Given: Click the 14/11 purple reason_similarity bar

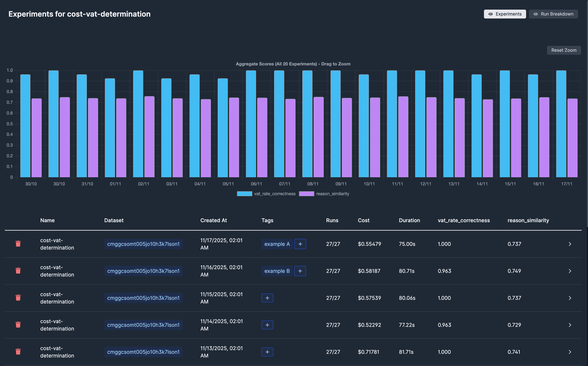Looking at the screenshot, I should [488, 138].
